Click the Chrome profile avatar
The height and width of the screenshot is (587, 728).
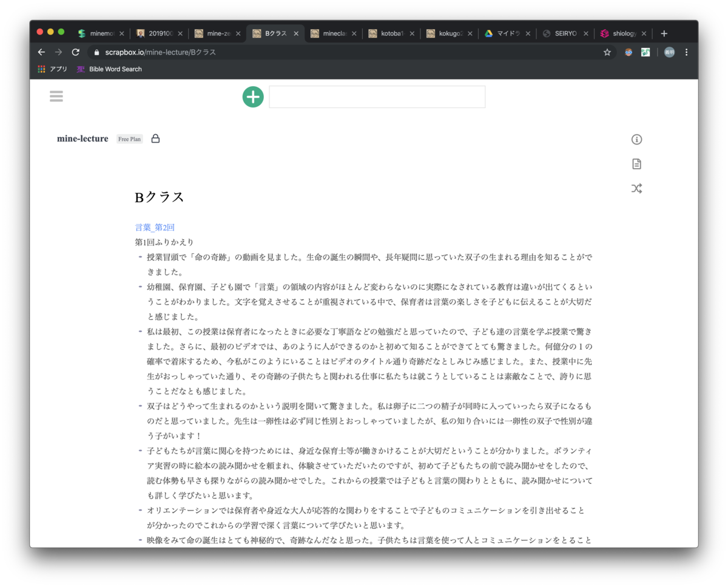(x=669, y=52)
